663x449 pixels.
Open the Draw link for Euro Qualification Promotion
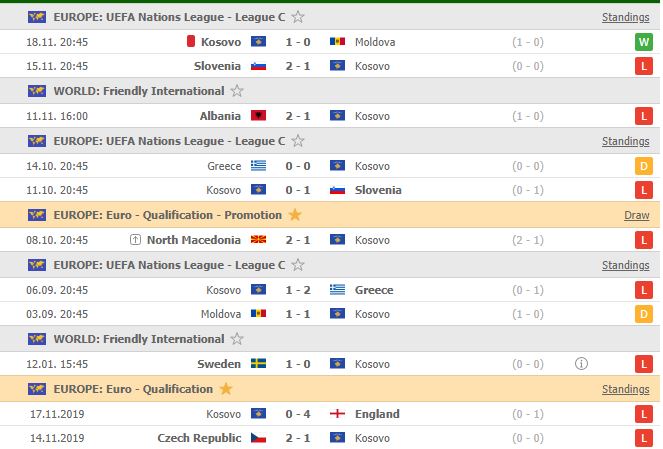(636, 215)
